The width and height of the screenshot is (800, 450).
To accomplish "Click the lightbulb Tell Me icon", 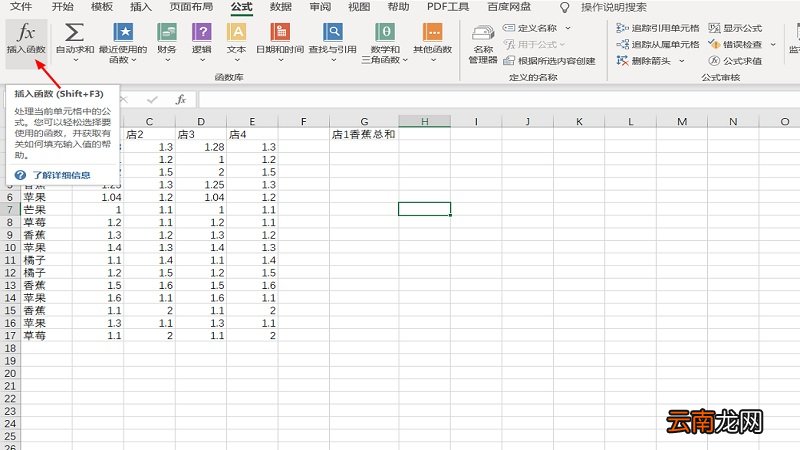I will tap(564, 7).
